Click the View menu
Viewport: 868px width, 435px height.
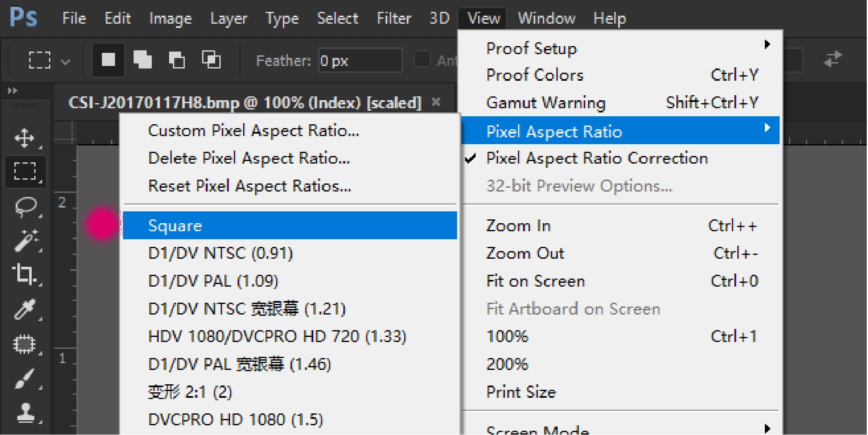pos(483,19)
